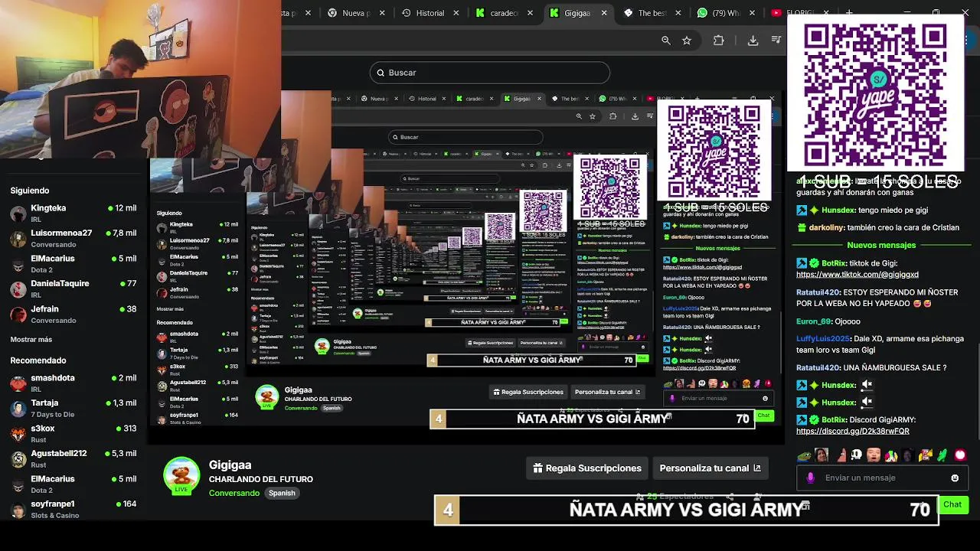Click the Gigigaa channel name heading
The width and height of the screenshot is (980, 551).
(230, 465)
